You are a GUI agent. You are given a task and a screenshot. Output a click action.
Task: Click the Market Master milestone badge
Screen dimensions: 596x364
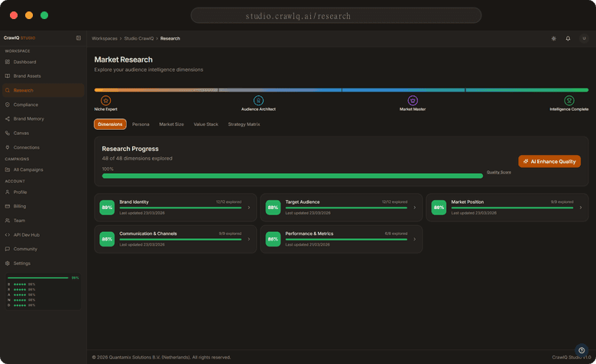[x=413, y=101]
